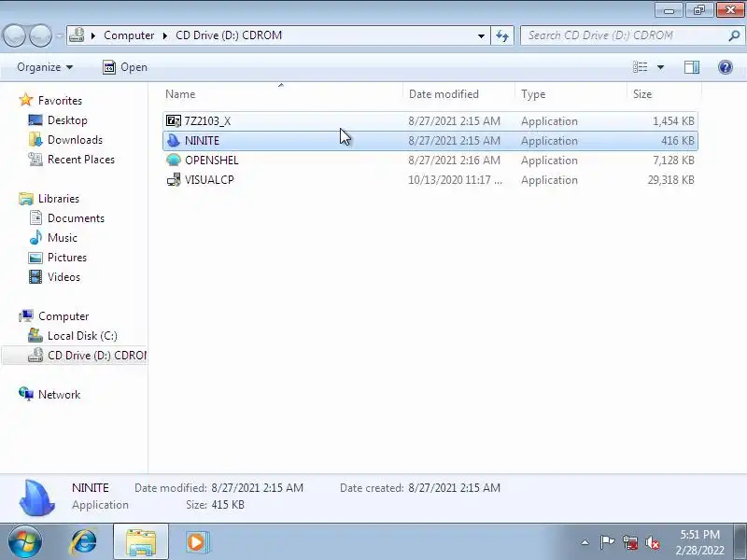Click the Date created value in details pane
The image size is (747, 560).
[x=454, y=487]
